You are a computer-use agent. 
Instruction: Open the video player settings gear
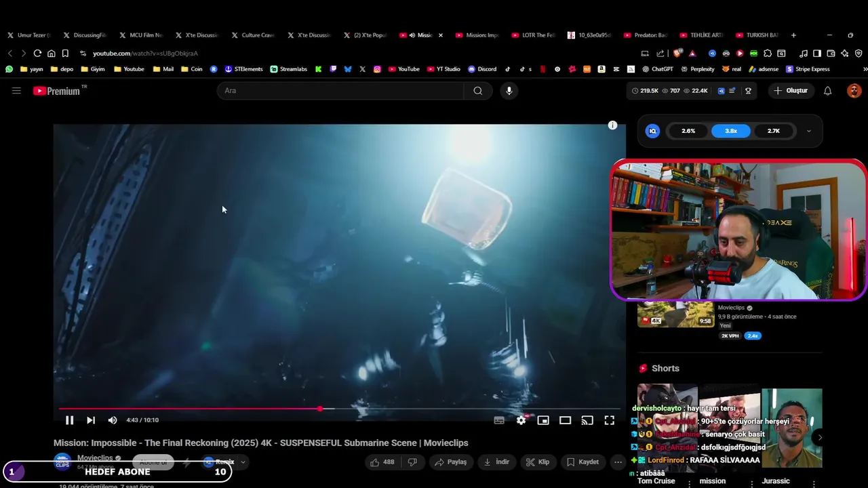pos(521,420)
